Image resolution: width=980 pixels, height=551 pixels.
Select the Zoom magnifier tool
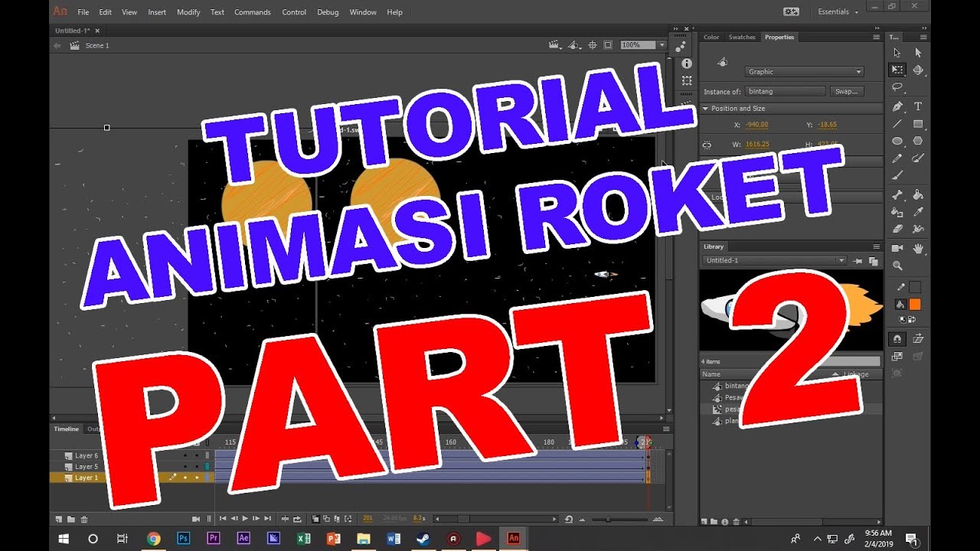[897, 266]
